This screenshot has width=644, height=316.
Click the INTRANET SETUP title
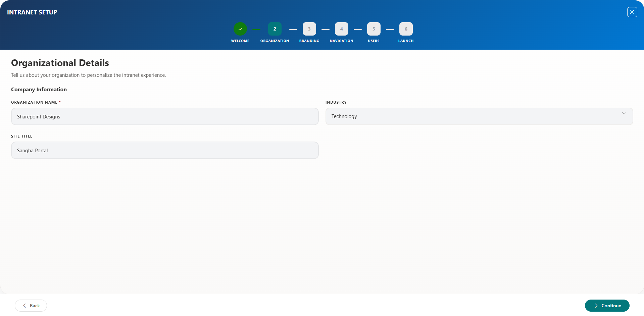tap(32, 12)
